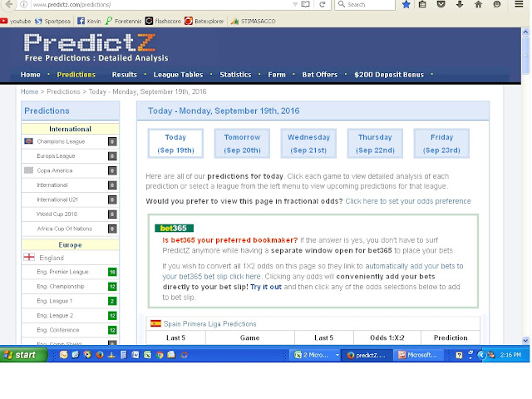Open Africa Cup Of Nations in sidebar
This screenshot has width=532, height=399.
pos(65,229)
